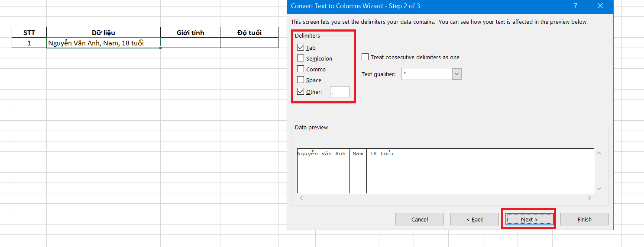Select 'Nguyễn Văn Anh' preview column

pos(323,171)
